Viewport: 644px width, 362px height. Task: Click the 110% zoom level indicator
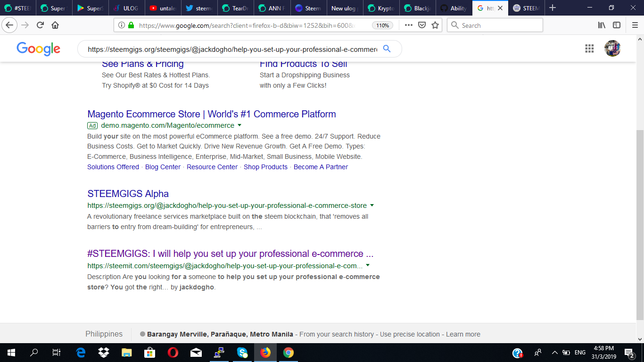(x=382, y=25)
